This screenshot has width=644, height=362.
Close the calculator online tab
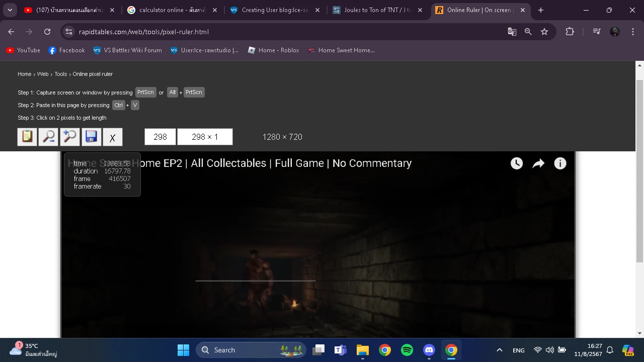(214, 10)
